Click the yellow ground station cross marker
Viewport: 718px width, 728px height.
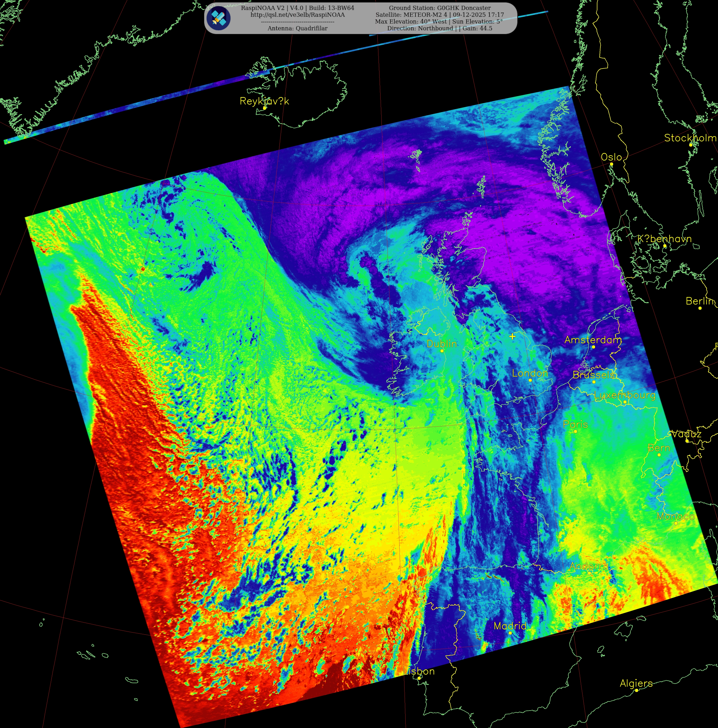512,336
